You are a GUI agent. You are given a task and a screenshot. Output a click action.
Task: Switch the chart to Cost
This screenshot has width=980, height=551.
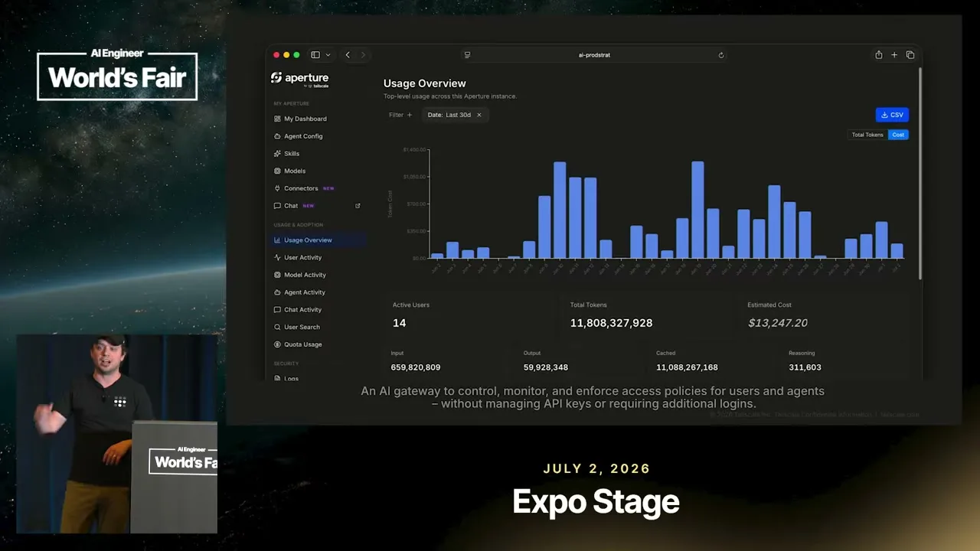pyautogui.click(x=898, y=135)
